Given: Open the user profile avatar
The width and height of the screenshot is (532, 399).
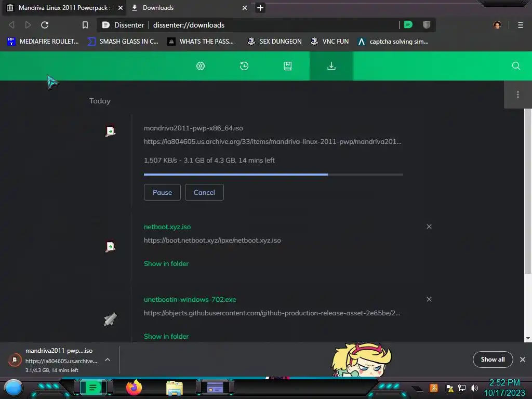Looking at the screenshot, I should coord(497,25).
